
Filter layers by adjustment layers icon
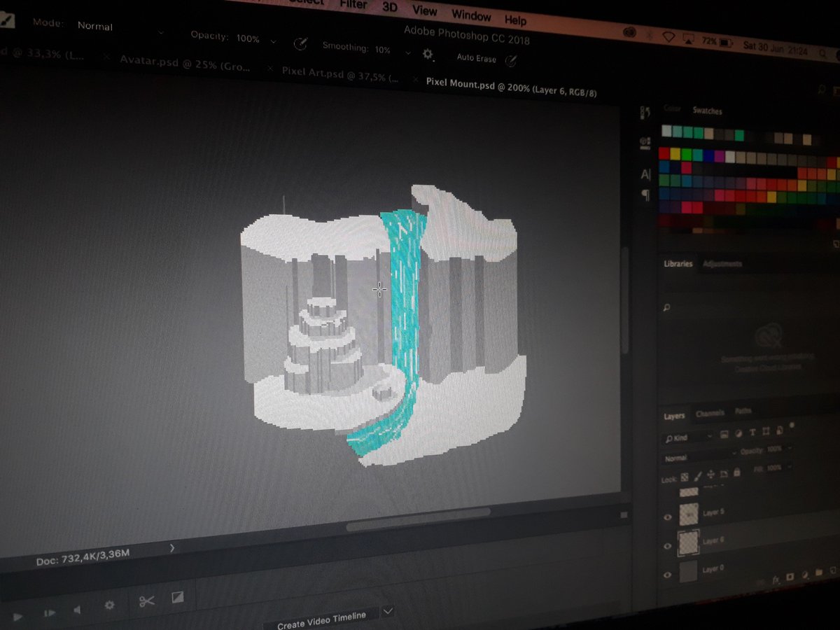(x=738, y=433)
